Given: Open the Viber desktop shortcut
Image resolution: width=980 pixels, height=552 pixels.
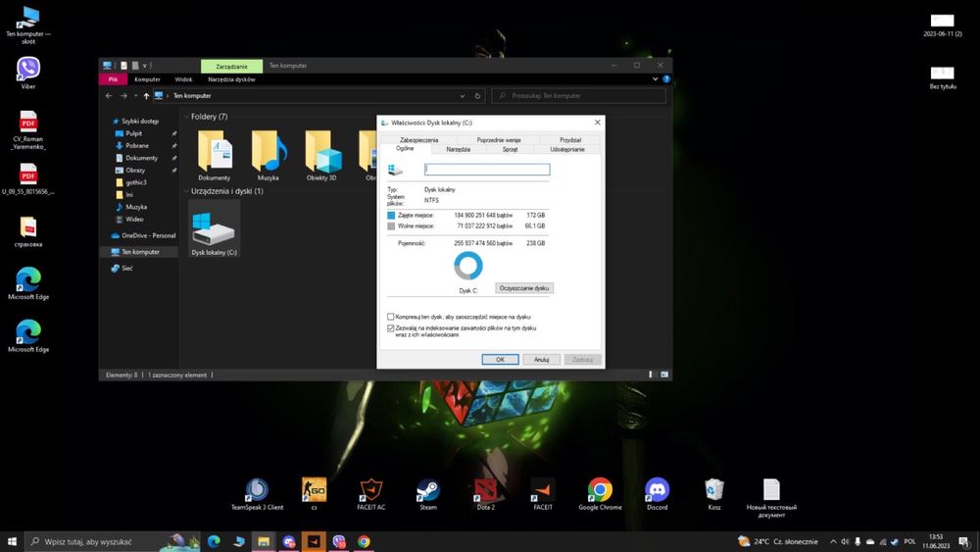Looking at the screenshot, I should pos(28,72).
